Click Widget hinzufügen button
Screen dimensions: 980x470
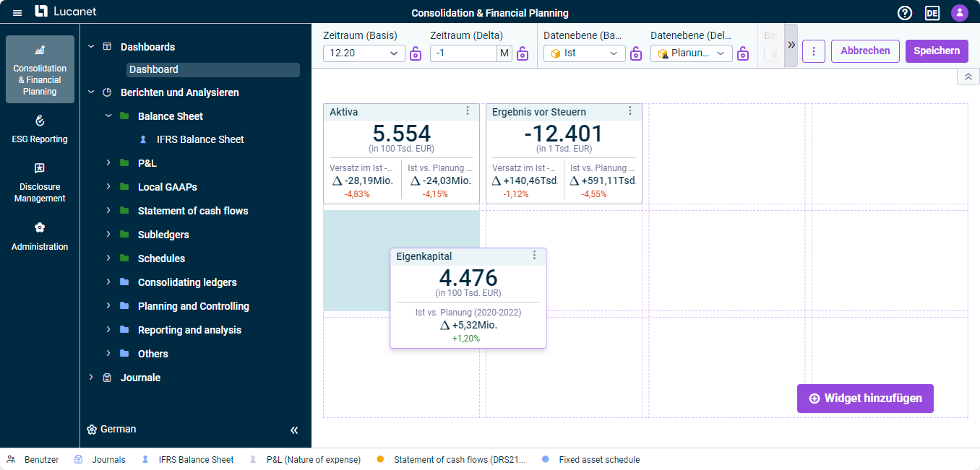(865, 399)
